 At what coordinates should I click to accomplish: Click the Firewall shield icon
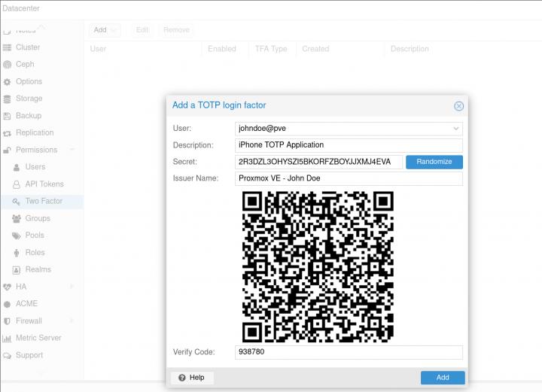point(8,321)
